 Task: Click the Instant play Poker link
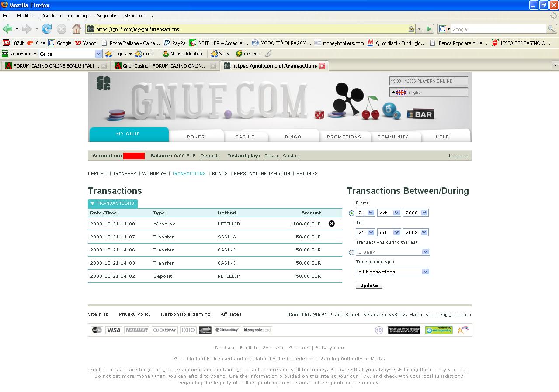click(271, 156)
